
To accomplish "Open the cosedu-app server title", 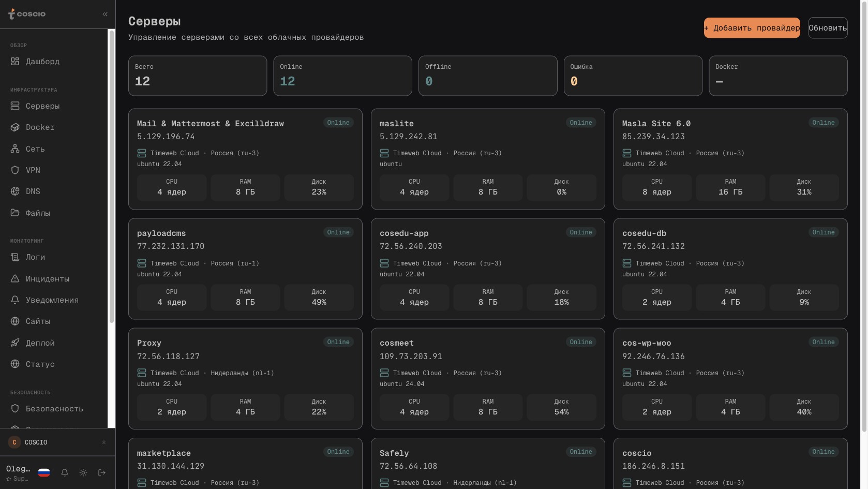I will click(x=404, y=233).
